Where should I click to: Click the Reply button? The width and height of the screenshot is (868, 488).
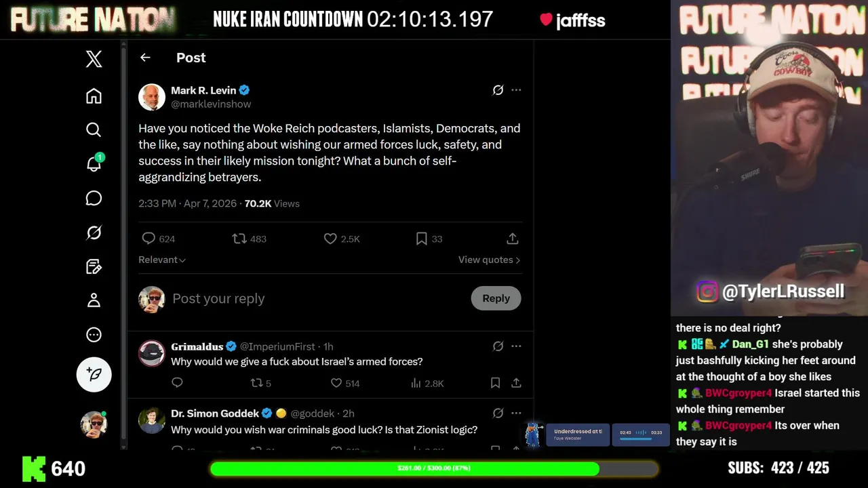[x=496, y=298]
